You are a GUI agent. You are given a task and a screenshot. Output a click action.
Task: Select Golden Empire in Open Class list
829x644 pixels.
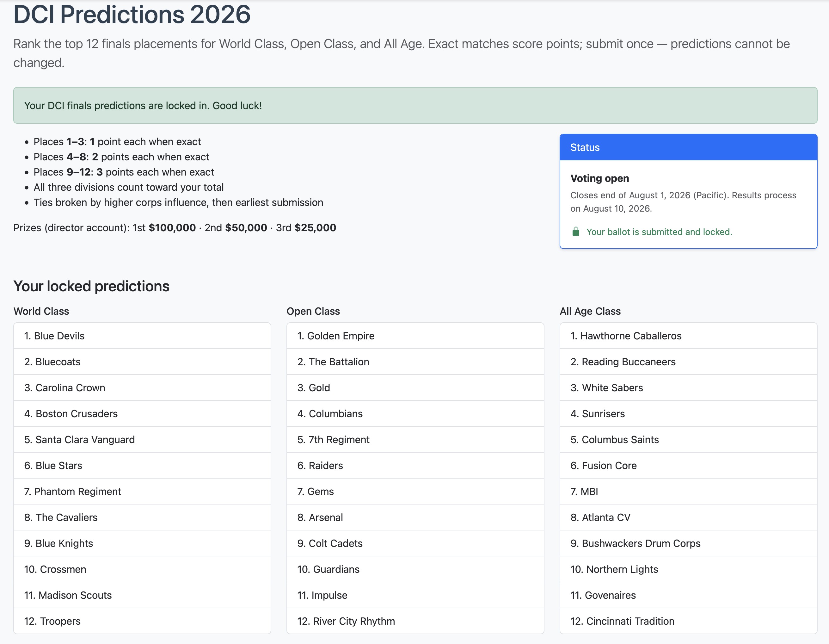(x=415, y=336)
